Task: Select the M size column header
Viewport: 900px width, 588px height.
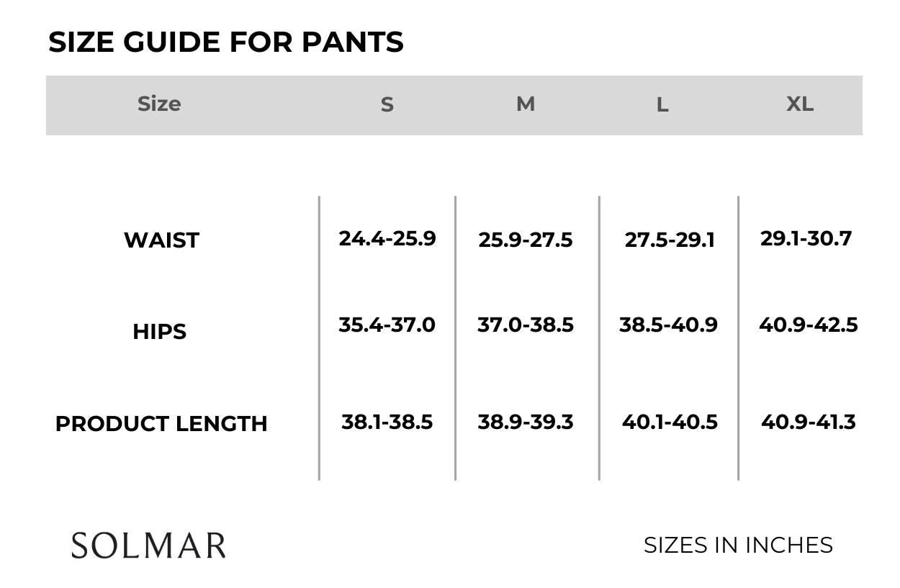Action: click(x=526, y=104)
